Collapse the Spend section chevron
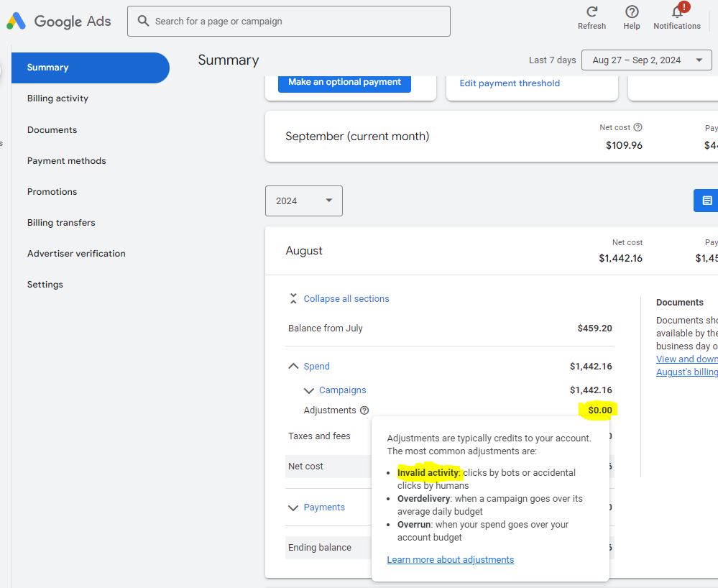The width and height of the screenshot is (718, 588). point(293,367)
